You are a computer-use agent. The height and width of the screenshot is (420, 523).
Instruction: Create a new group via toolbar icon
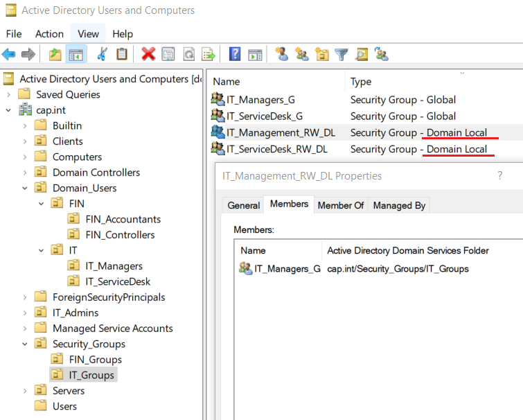(x=302, y=54)
